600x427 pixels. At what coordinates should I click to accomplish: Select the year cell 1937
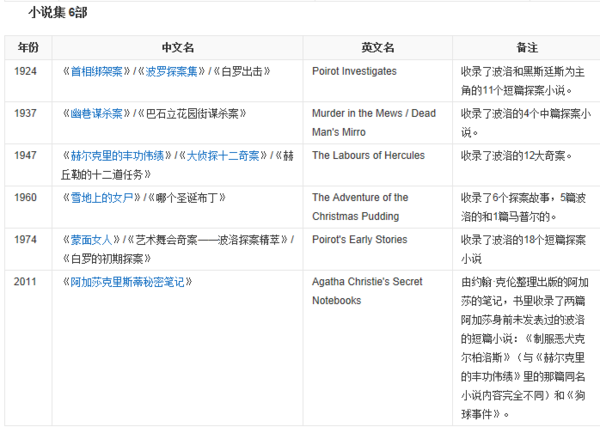pos(25,114)
